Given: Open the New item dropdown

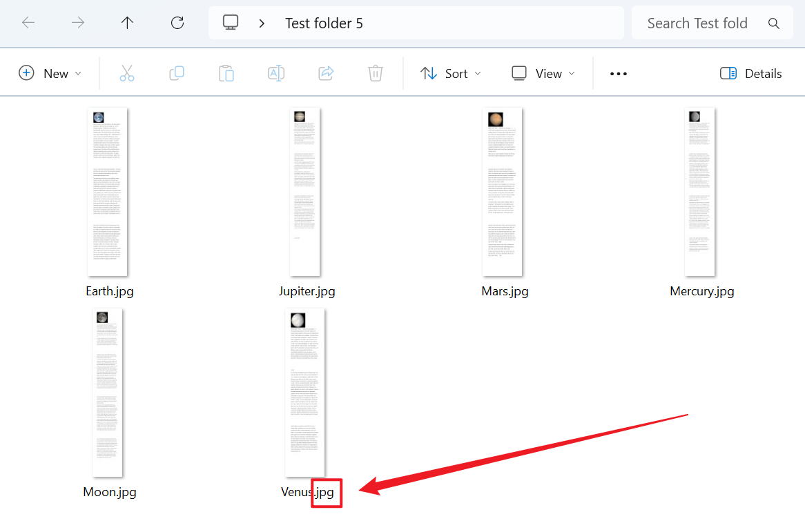Looking at the screenshot, I should (50, 73).
